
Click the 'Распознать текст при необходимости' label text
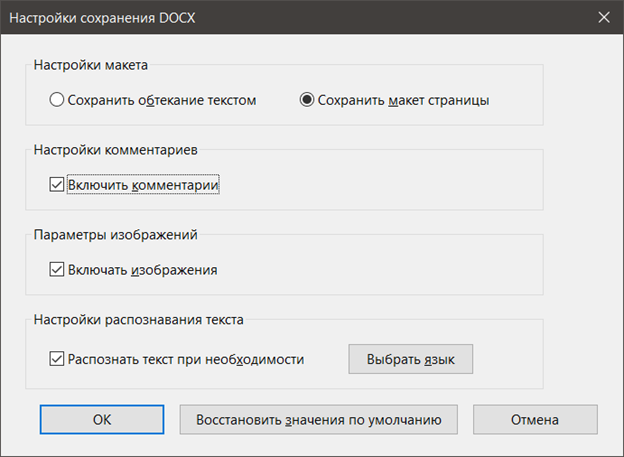pos(186,359)
